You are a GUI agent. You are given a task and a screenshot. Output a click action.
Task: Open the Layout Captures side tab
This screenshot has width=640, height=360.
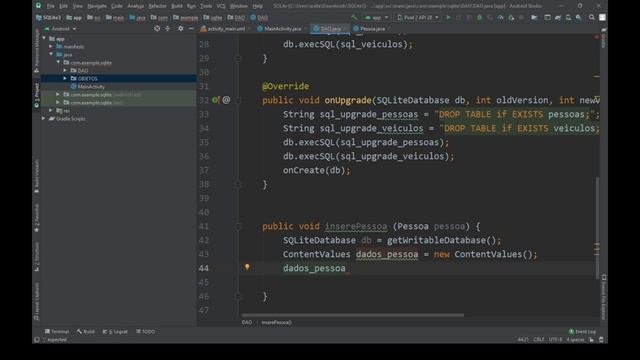pyautogui.click(x=36, y=301)
